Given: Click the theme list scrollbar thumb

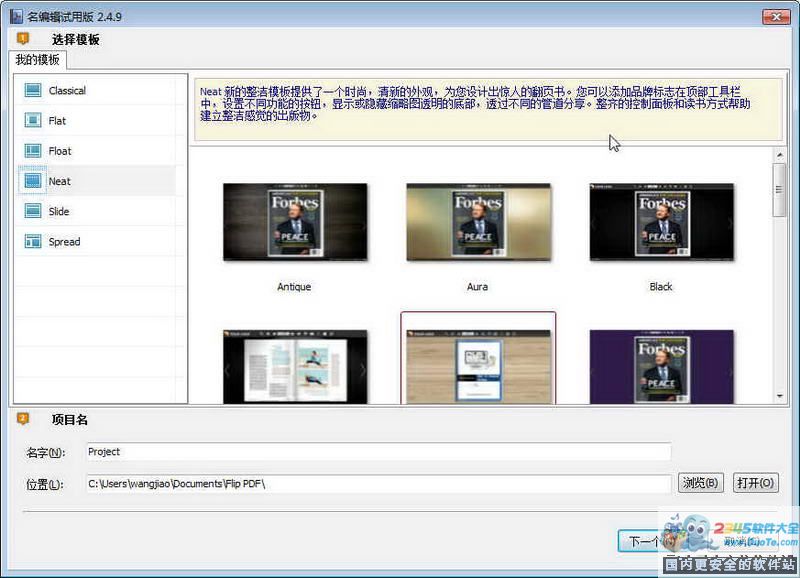Looking at the screenshot, I should pyautogui.click(x=779, y=190).
